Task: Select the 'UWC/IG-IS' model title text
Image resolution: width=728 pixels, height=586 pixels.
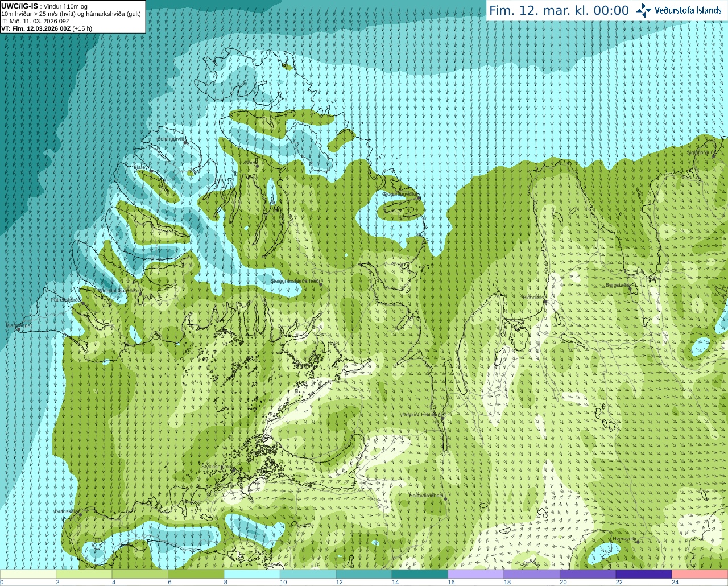Action: (x=19, y=6)
